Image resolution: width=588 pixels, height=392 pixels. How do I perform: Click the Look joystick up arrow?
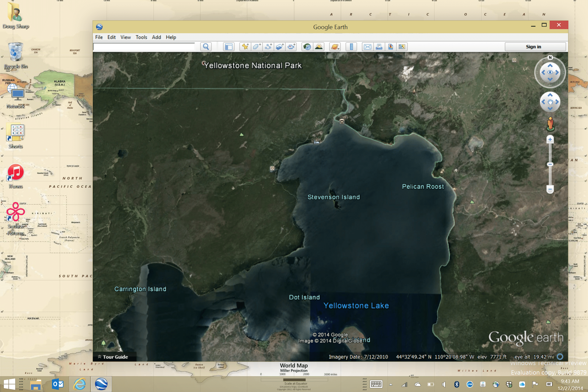point(550,66)
